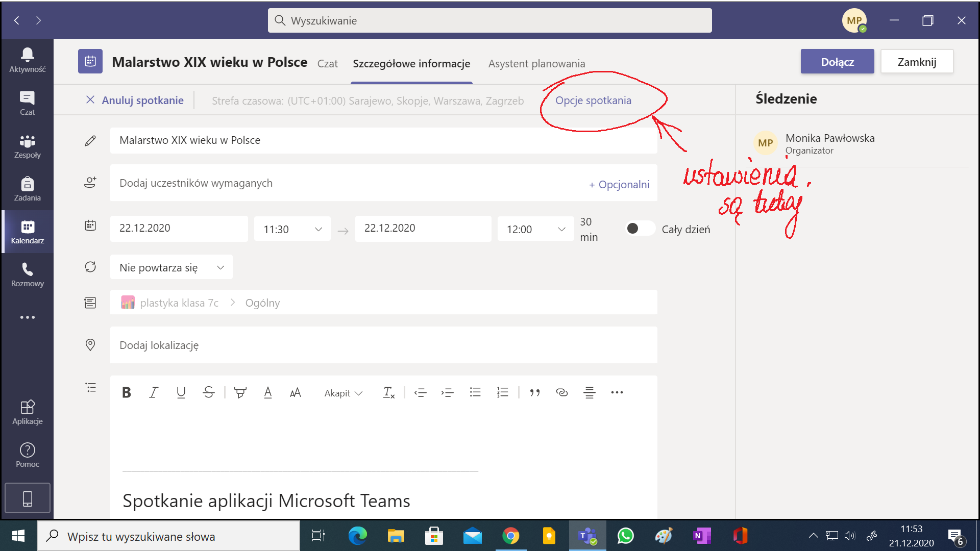980x551 pixels.
Task: Open the Nie powtarza się recurrence dropdown
Action: click(x=171, y=267)
